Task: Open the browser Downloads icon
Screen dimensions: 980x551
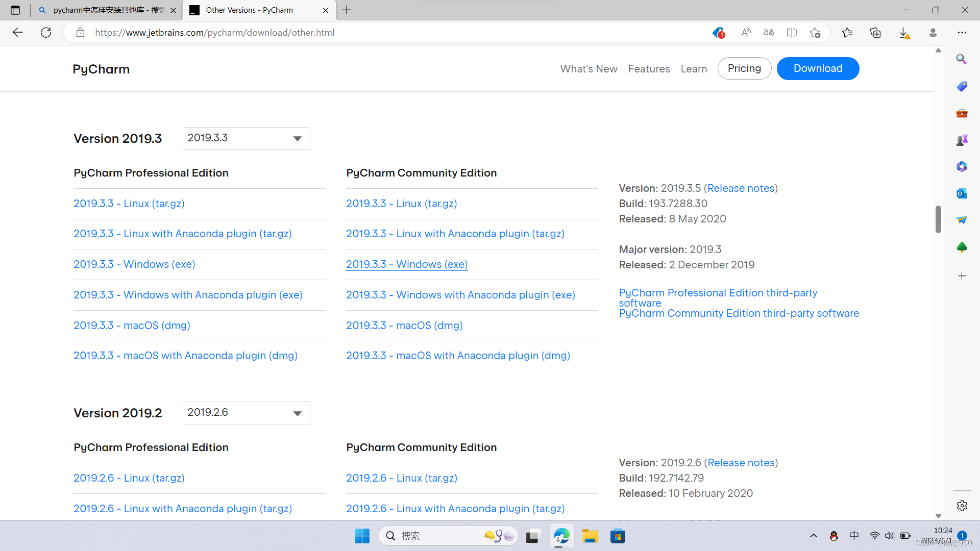Action: point(903,33)
